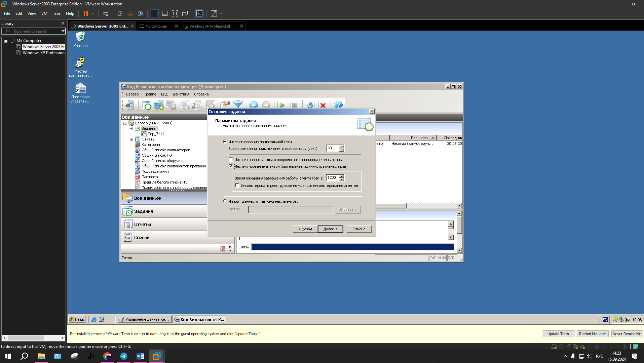
Task: Click VMware thumbnail bar view icon
Action: click(165, 13)
